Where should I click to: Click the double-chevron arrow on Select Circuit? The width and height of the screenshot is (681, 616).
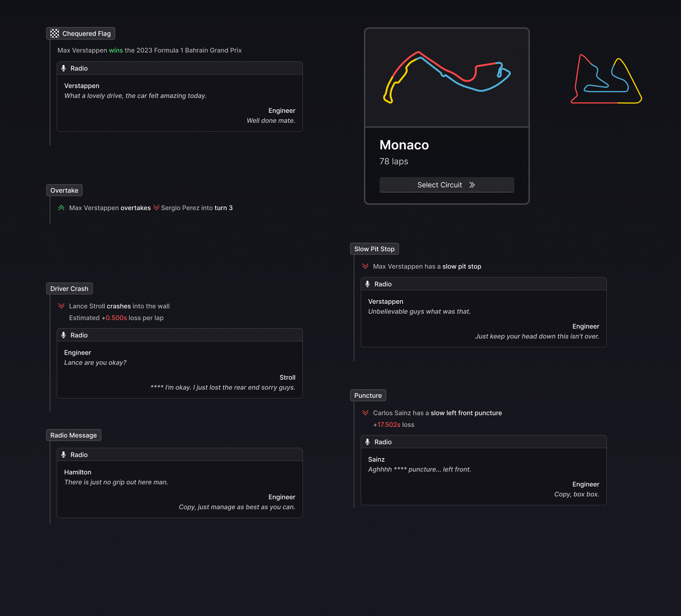(472, 185)
